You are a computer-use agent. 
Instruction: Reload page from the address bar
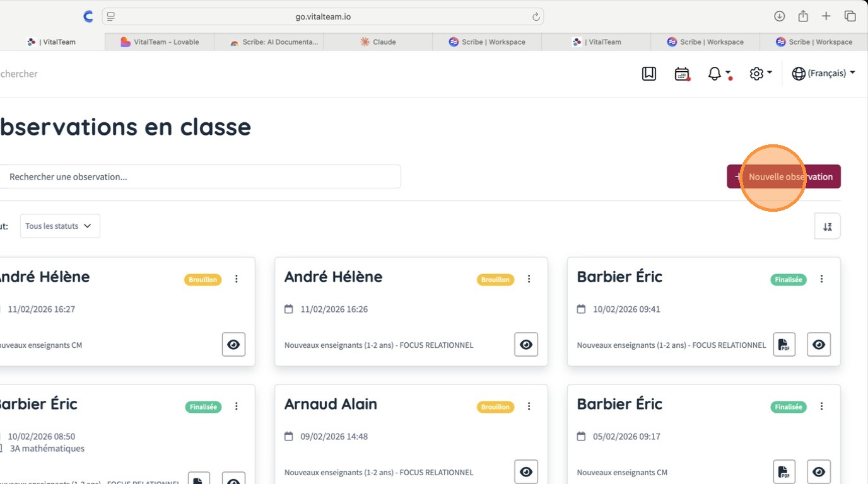[536, 16]
